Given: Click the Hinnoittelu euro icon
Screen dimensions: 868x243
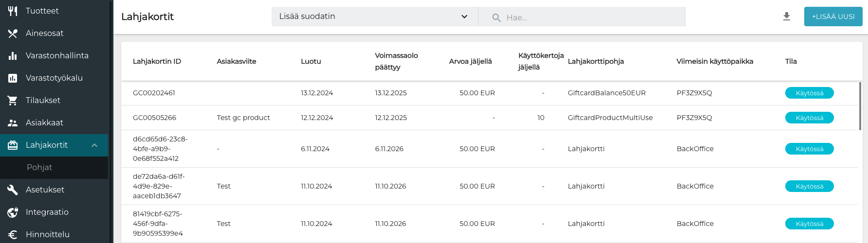Looking at the screenshot, I should 13,234.
